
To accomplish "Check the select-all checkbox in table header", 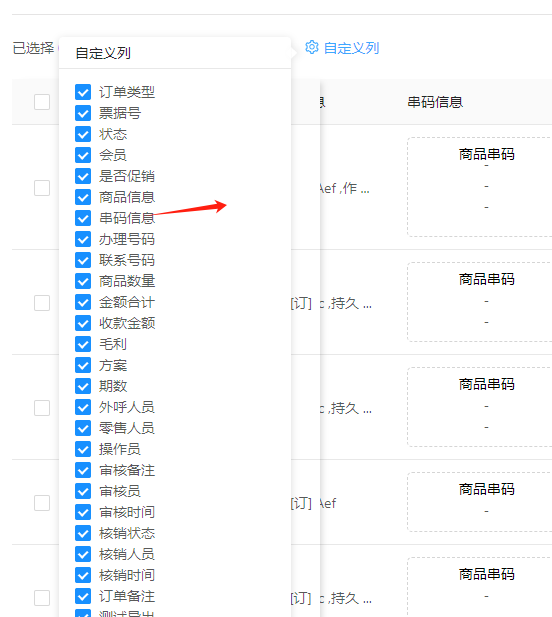I will pos(42,102).
